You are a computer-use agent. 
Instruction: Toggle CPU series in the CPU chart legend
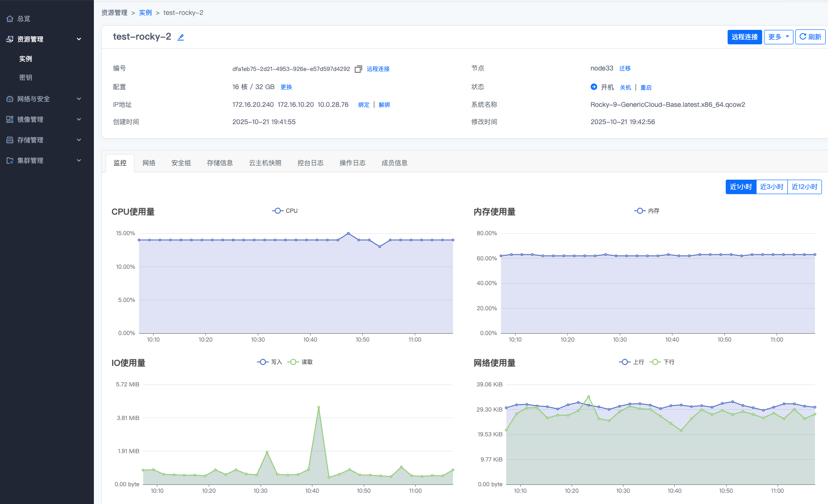285,211
